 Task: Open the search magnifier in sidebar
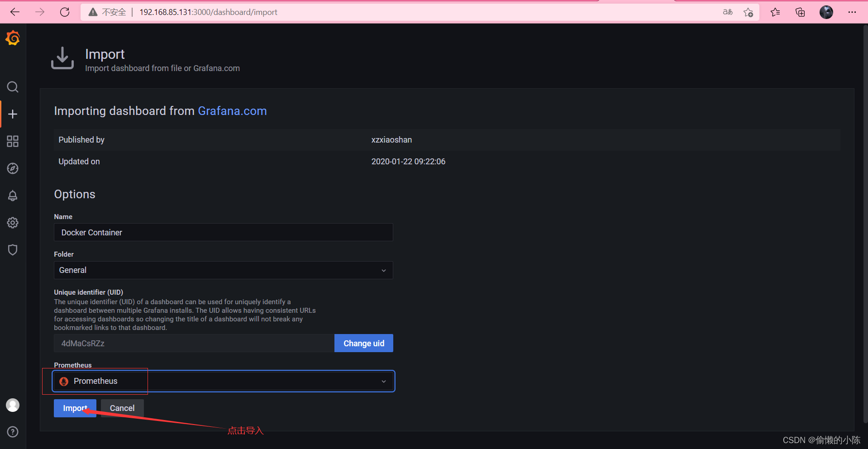[x=13, y=87]
